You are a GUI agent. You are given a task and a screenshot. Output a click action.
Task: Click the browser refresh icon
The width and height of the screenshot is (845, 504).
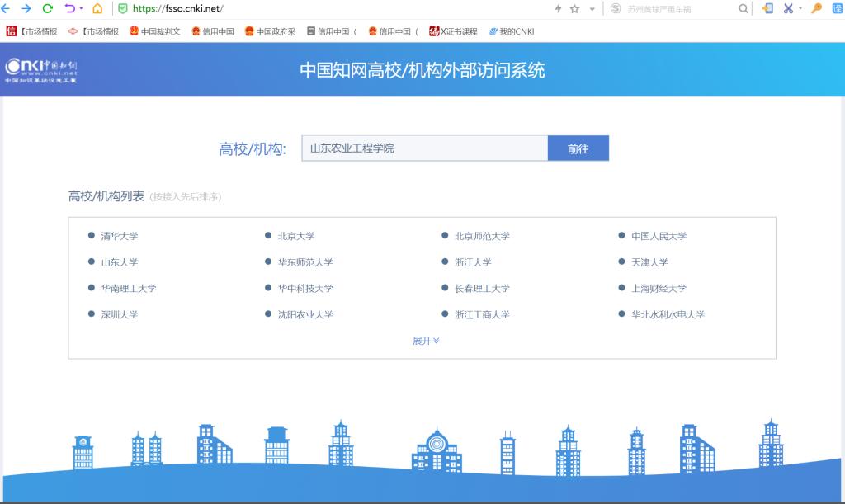(x=47, y=8)
